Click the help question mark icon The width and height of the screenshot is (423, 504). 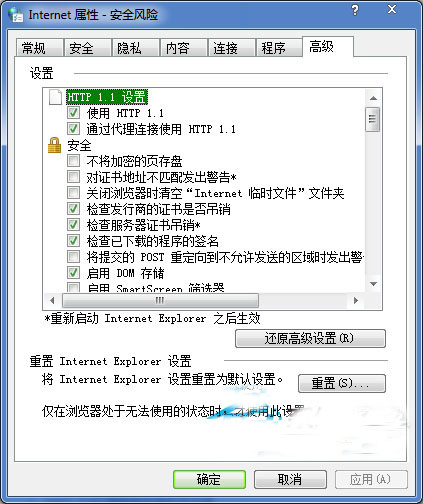click(355, 11)
